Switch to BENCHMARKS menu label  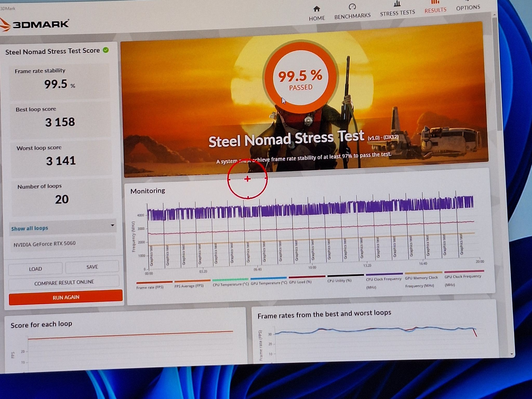[352, 16]
